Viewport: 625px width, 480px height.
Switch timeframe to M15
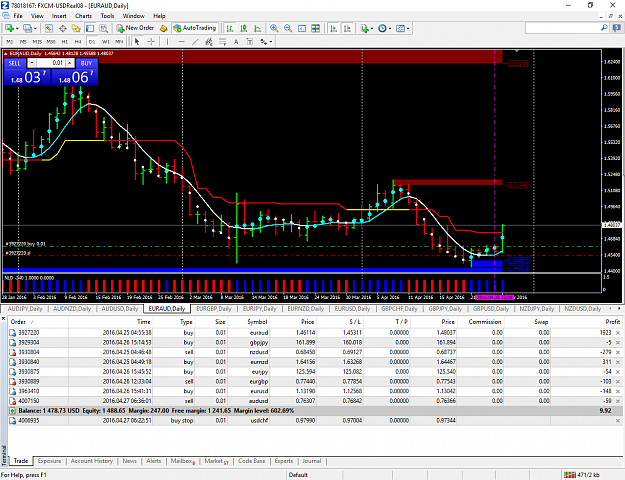point(37,41)
